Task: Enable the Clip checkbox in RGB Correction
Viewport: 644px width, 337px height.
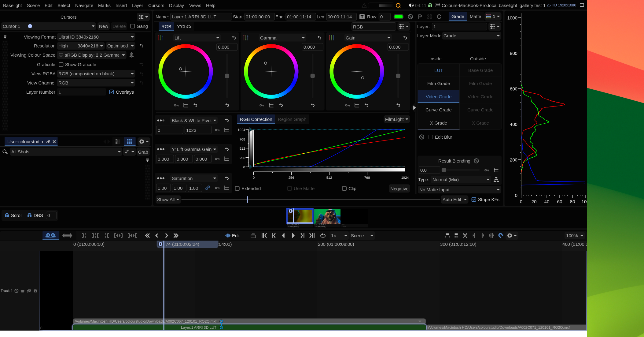Action: coord(344,188)
